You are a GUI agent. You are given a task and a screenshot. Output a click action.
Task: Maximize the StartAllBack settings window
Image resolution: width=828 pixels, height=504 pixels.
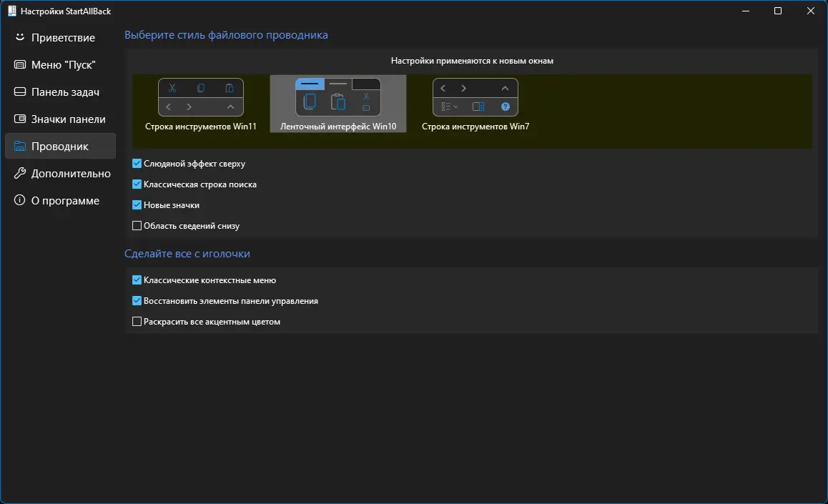778,11
